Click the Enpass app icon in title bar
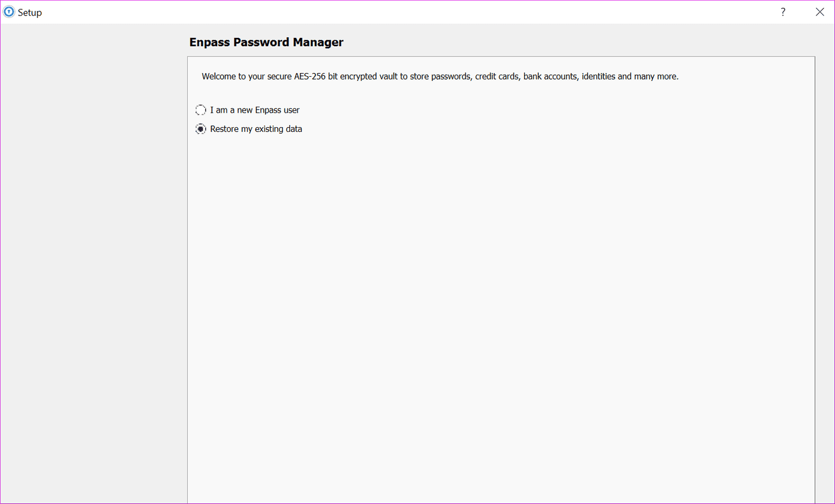The image size is (835, 504). (x=9, y=12)
